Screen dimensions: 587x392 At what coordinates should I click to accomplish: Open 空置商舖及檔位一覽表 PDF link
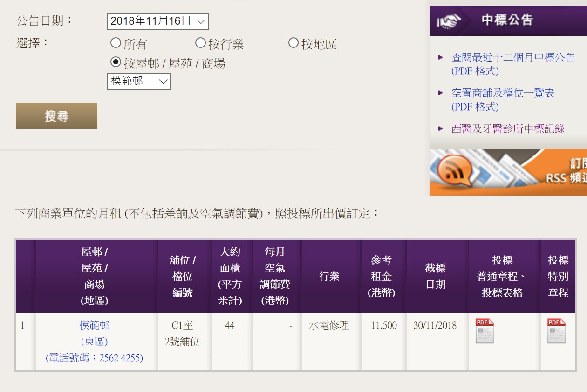click(503, 100)
